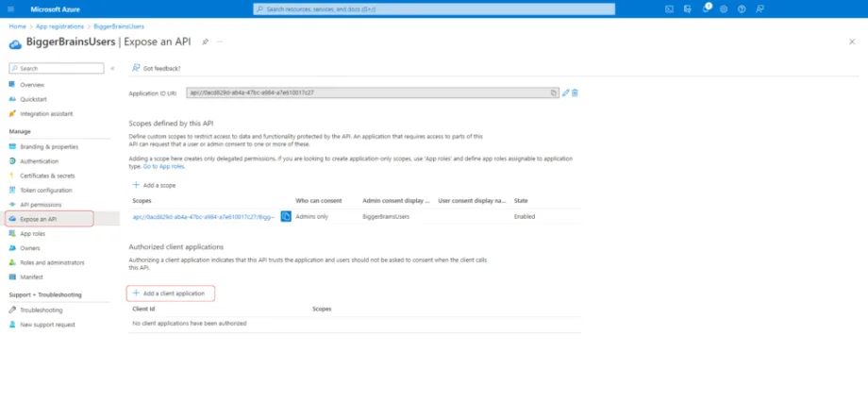
Task: Click Add a client application
Action: pos(170,293)
